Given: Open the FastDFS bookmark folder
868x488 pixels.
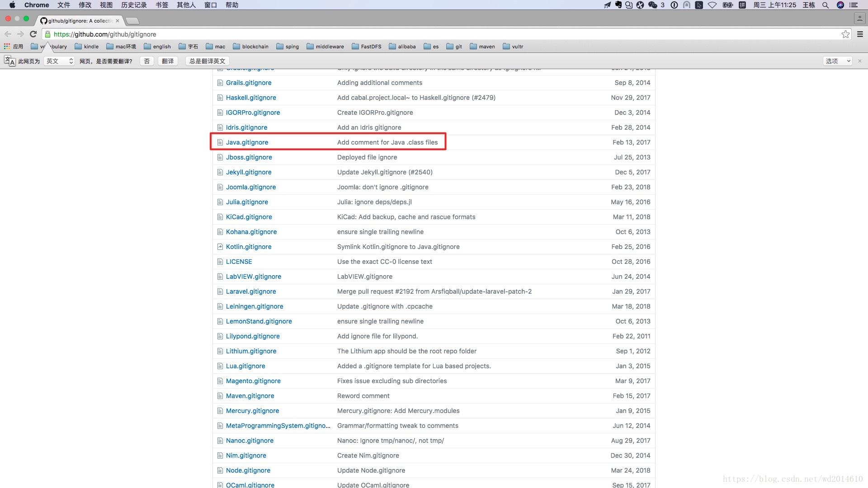Looking at the screenshot, I should (x=367, y=47).
